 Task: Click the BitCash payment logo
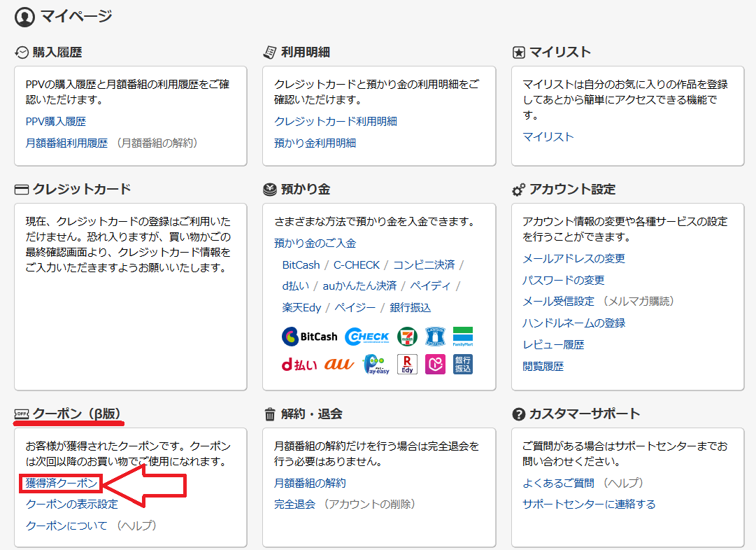click(309, 337)
